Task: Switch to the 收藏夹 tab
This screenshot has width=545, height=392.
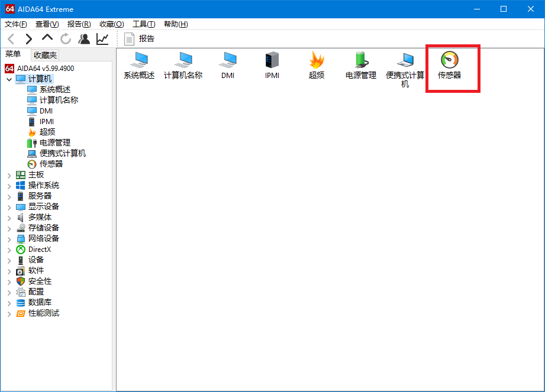Action: pos(45,55)
